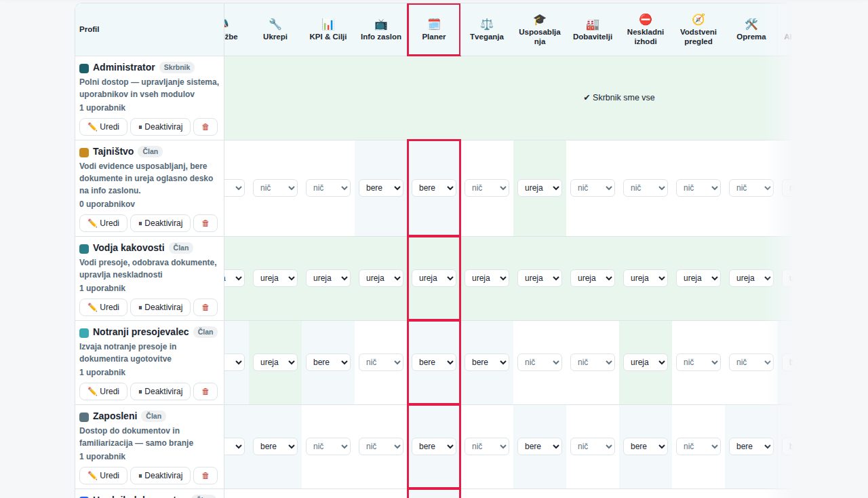Open Tajništvo's Info zaslon permission dropdown
This screenshot has height=498, width=868.
pyautogui.click(x=381, y=188)
